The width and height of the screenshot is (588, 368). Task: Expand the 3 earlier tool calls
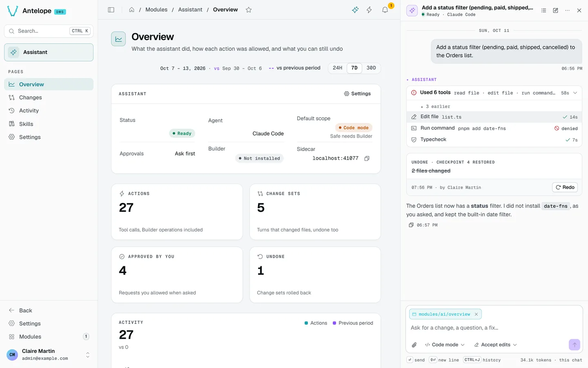[x=436, y=106]
